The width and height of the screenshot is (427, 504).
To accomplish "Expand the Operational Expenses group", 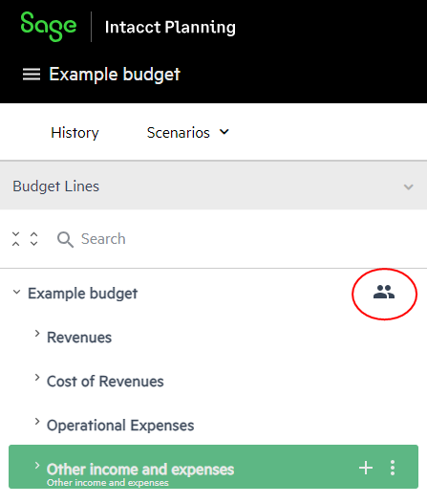I will click(x=37, y=422).
